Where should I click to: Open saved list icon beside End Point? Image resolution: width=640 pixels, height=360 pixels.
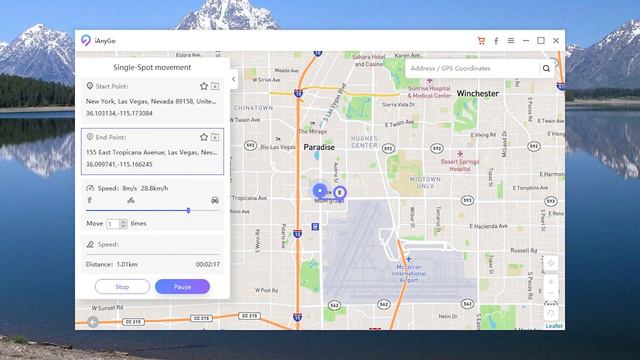pyautogui.click(x=215, y=137)
